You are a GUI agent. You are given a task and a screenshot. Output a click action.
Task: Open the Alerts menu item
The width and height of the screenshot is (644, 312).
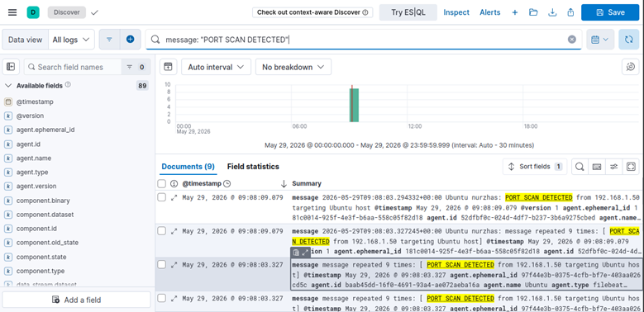click(490, 12)
